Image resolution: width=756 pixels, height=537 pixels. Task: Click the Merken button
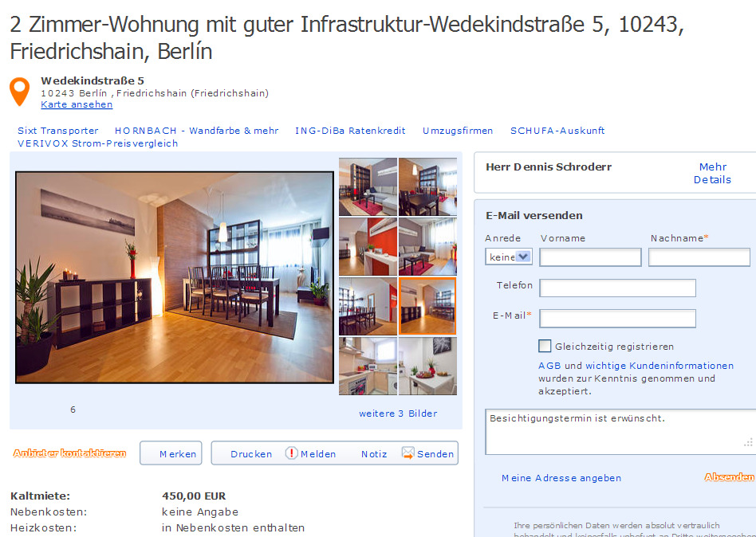pos(171,453)
